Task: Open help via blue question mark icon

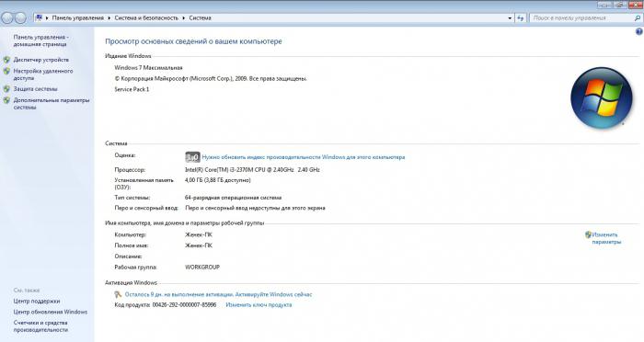Action: (639, 31)
